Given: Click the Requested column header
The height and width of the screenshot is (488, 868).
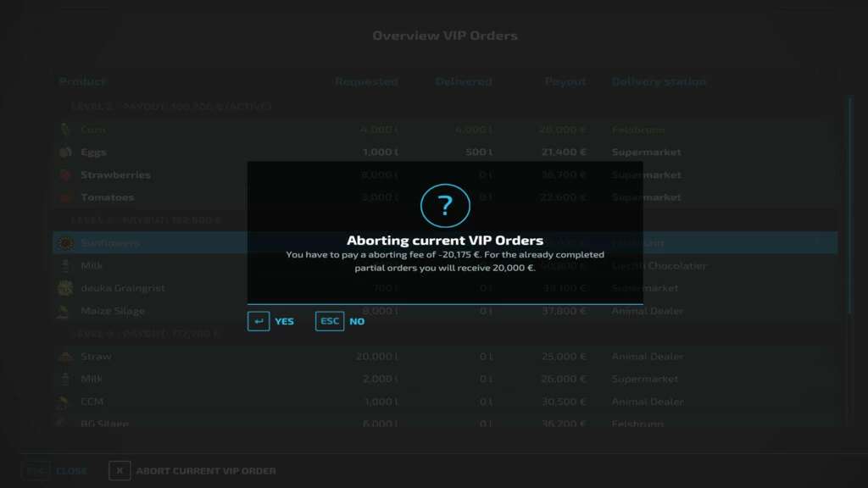Looking at the screenshot, I should coord(366,82).
